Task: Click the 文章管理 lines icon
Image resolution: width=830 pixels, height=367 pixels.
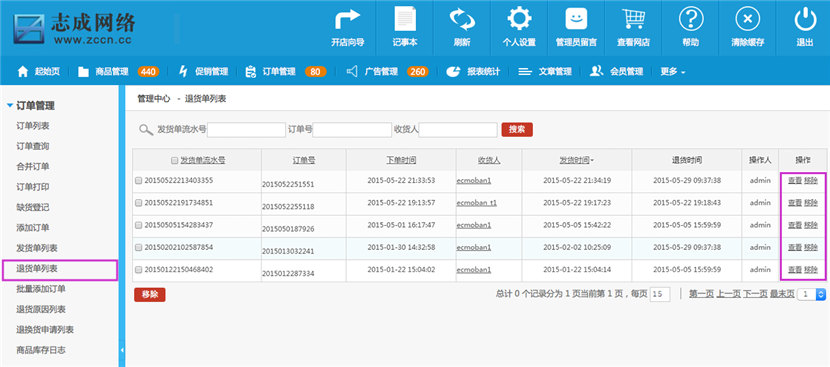Action: pos(525,71)
